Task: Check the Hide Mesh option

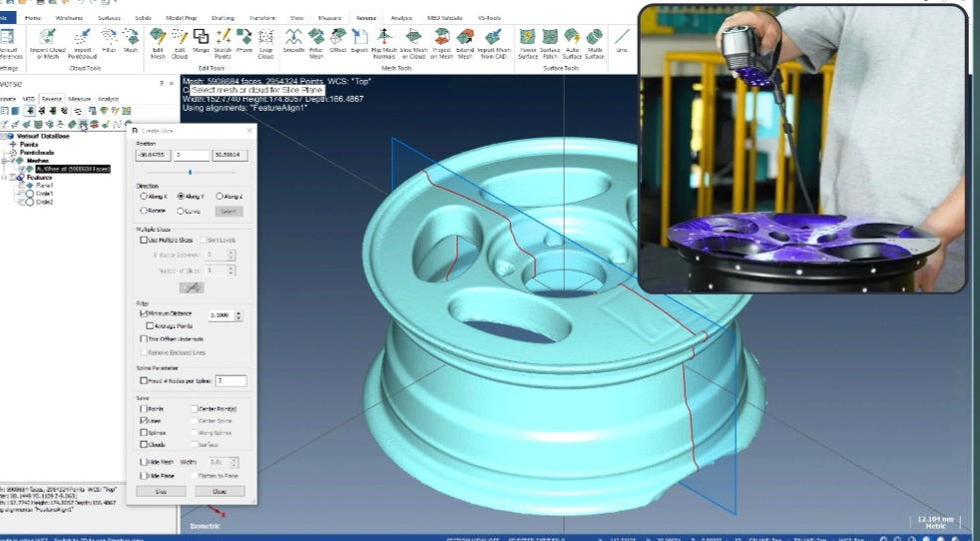Action: (144, 462)
